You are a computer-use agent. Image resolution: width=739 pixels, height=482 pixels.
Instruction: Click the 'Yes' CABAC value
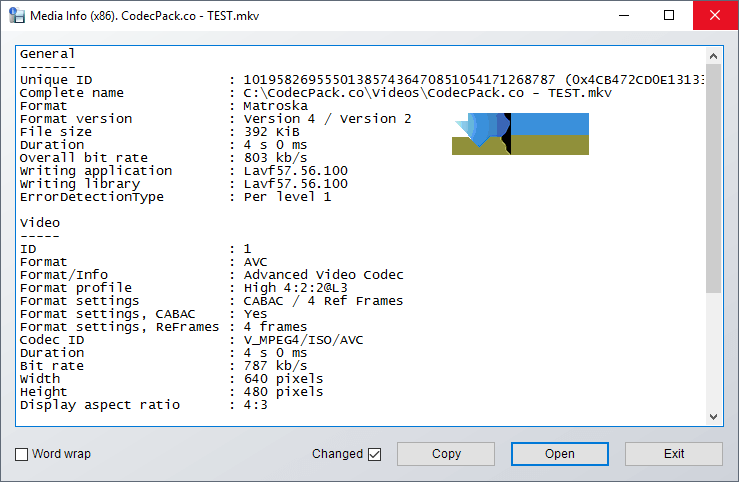tap(255, 314)
